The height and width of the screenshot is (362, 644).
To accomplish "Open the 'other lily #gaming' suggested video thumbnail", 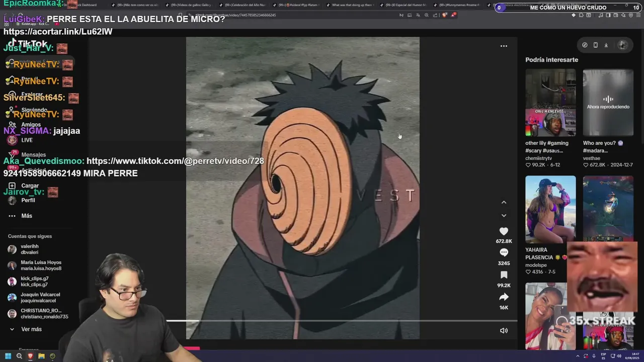I will pos(550,103).
